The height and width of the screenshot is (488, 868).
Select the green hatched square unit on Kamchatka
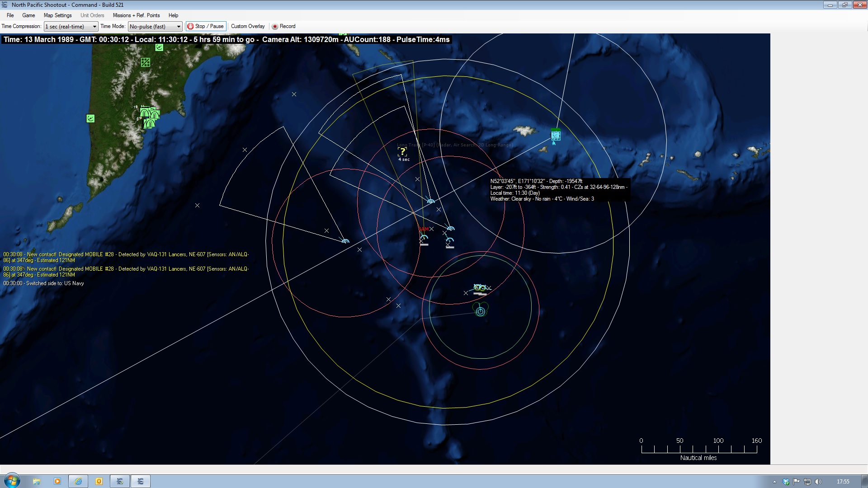(x=145, y=62)
